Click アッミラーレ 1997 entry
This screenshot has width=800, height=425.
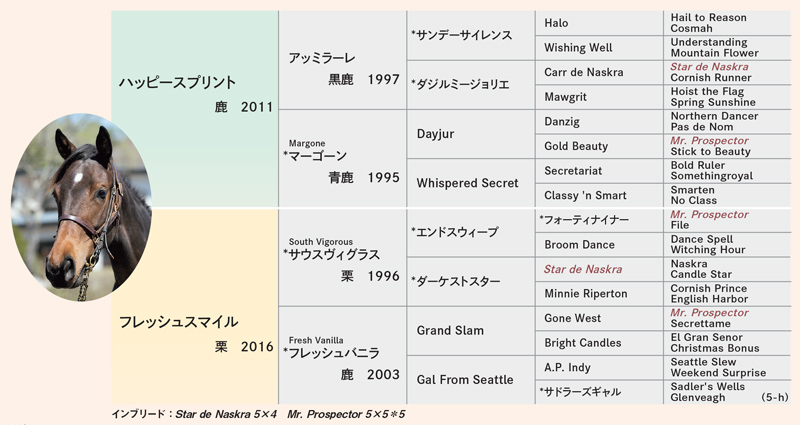(343, 60)
